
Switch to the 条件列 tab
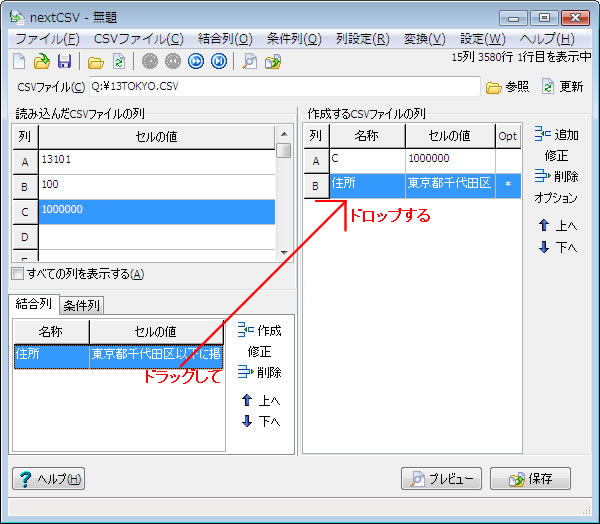tap(81, 305)
